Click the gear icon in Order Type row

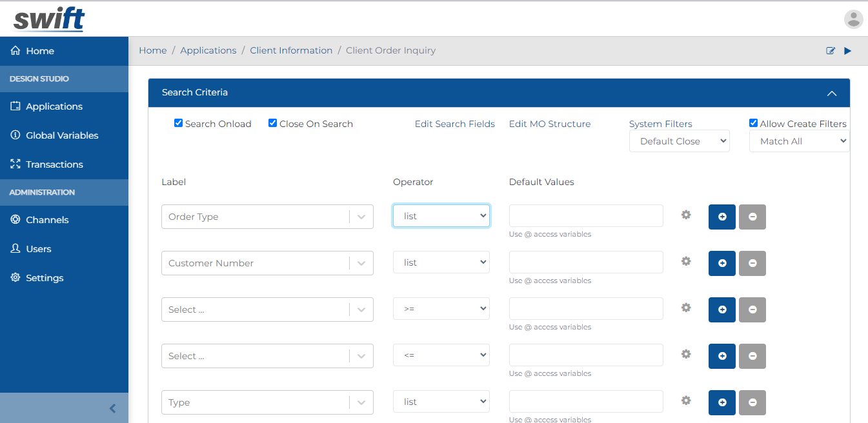[686, 215]
